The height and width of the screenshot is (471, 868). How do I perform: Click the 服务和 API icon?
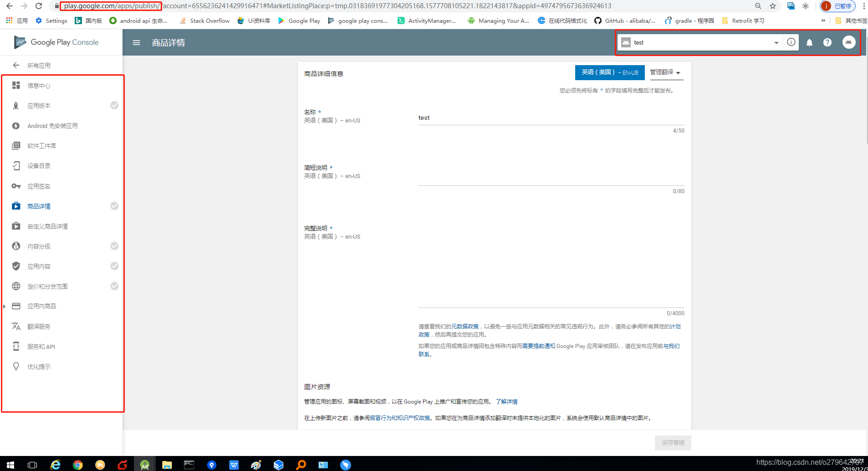(16, 346)
